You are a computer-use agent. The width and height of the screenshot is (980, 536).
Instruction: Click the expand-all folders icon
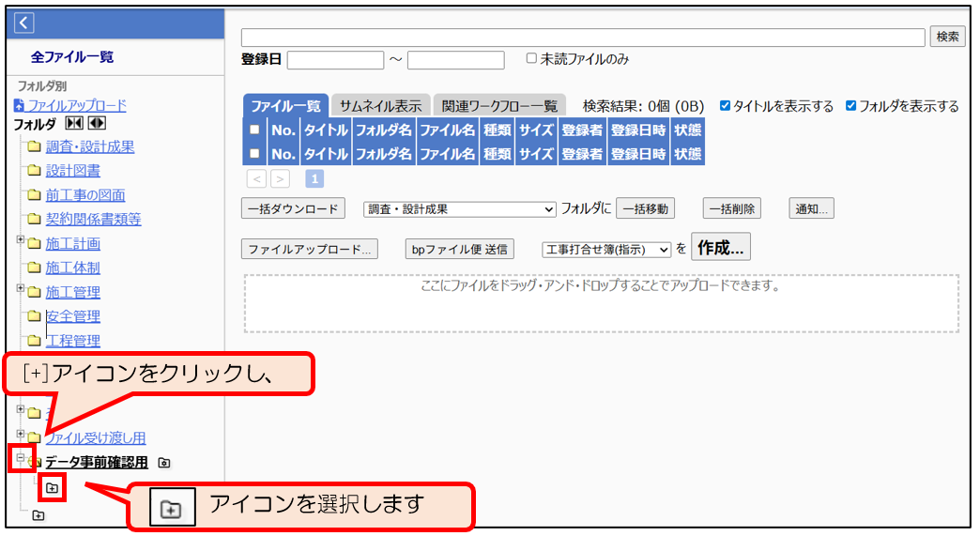pyautogui.click(x=97, y=124)
